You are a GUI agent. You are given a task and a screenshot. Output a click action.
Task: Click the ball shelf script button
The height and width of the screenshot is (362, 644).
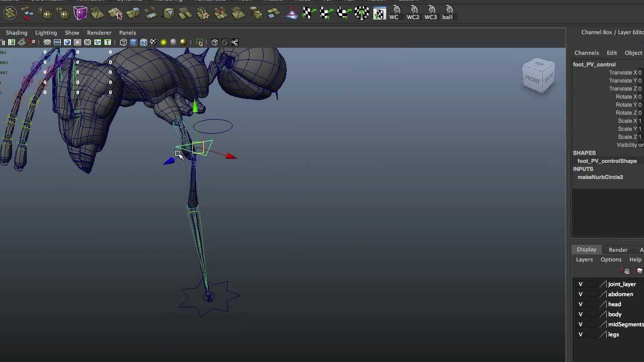pyautogui.click(x=447, y=13)
